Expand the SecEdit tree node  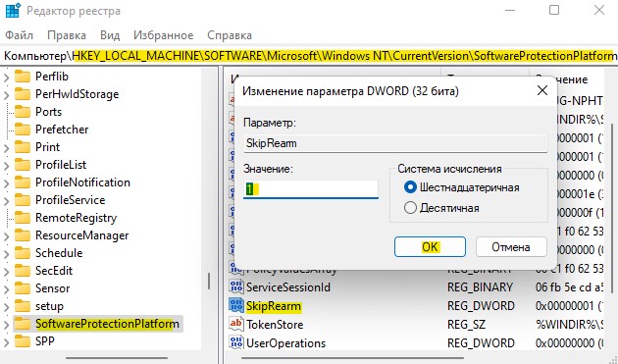tap(6, 271)
